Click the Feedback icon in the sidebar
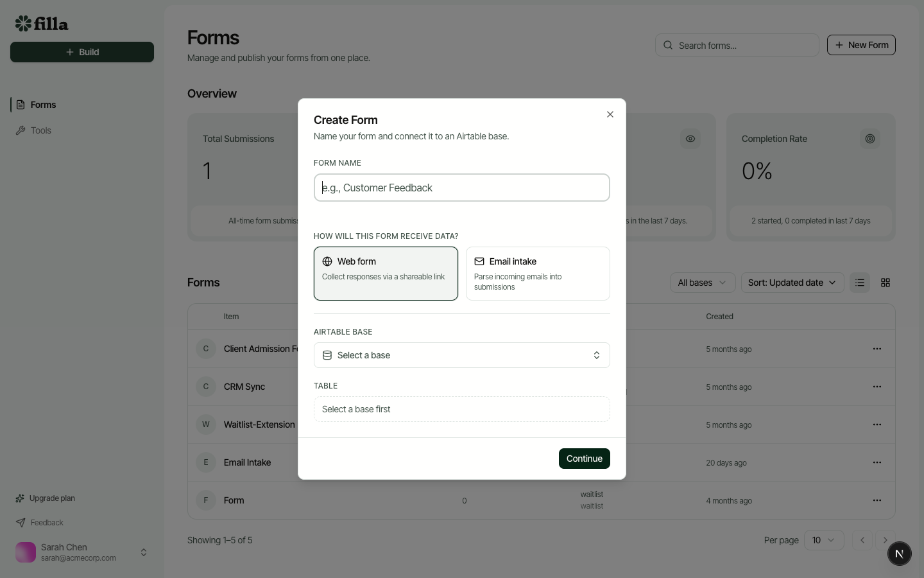The height and width of the screenshot is (578, 924). pos(21,522)
